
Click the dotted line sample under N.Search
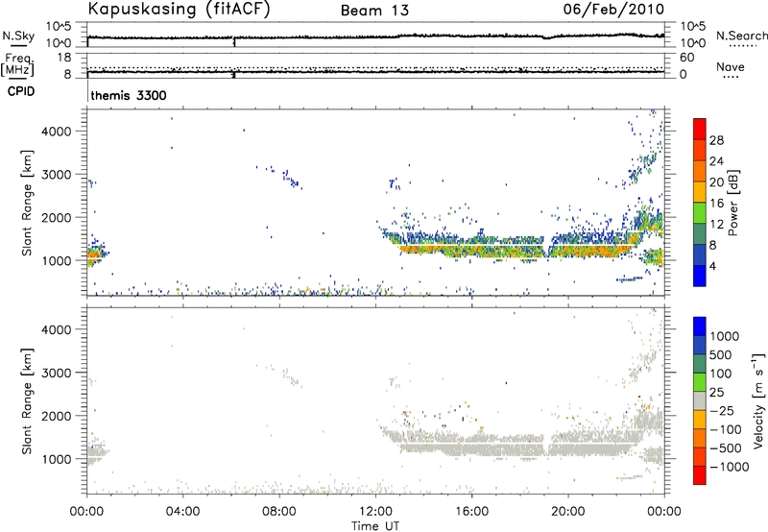[743, 46]
